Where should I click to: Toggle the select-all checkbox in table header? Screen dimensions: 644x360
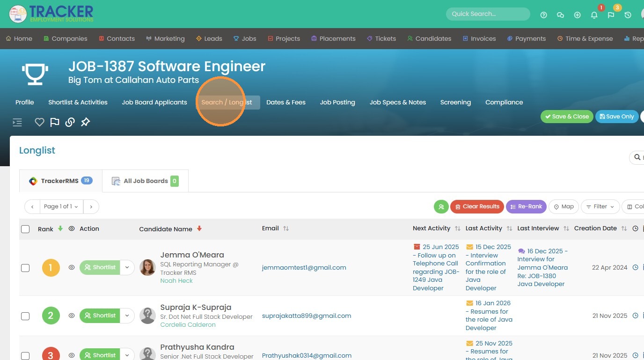[25, 229]
